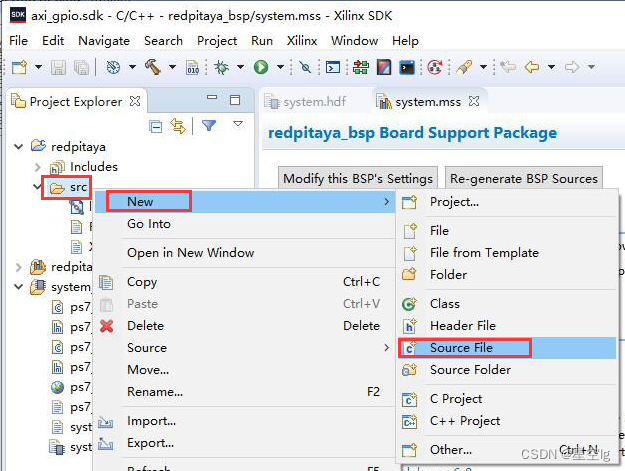This screenshot has width=625, height=471.
Task: Click Re-generate BSP Sources button
Action: pyautogui.click(x=523, y=179)
